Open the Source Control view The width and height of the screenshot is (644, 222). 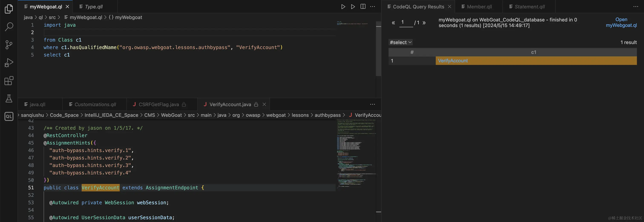click(9, 45)
